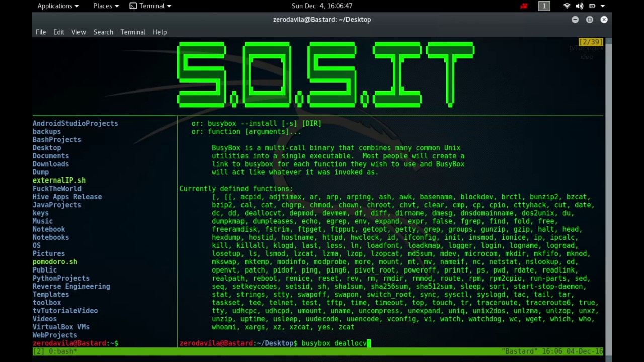Viewport: 644px width, 362px height.
Task: Click the FuckTheWorld directory entry
Action: (57, 189)
